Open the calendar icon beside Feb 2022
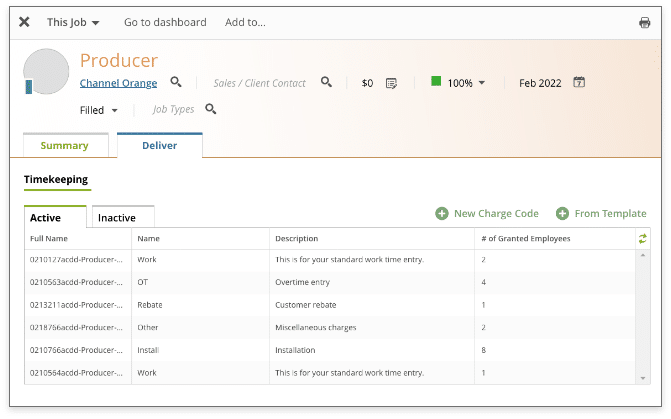671x419 pixels. tap(579, 82)
